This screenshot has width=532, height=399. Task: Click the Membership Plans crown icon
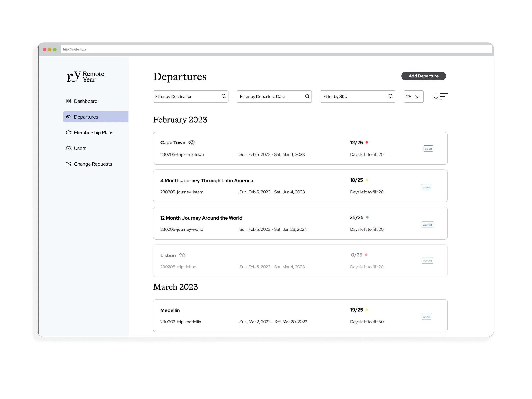(x=69, y=133)
